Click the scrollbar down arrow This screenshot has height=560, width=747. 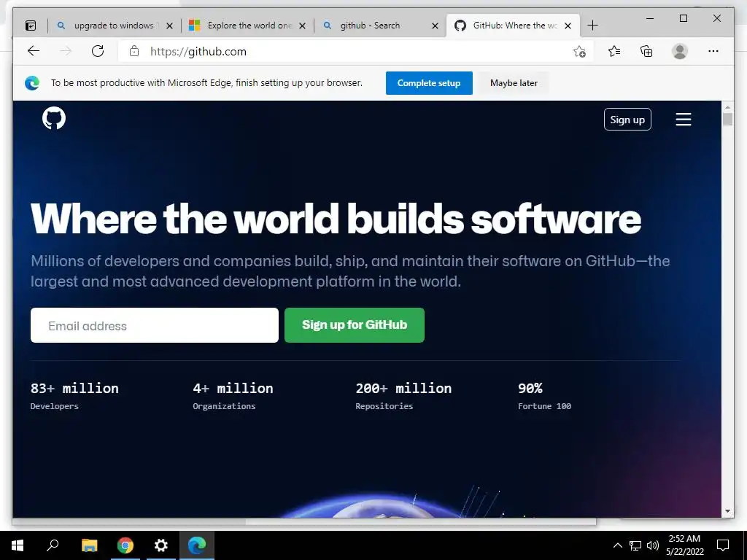pyautogui.click(x=727, y=511)
